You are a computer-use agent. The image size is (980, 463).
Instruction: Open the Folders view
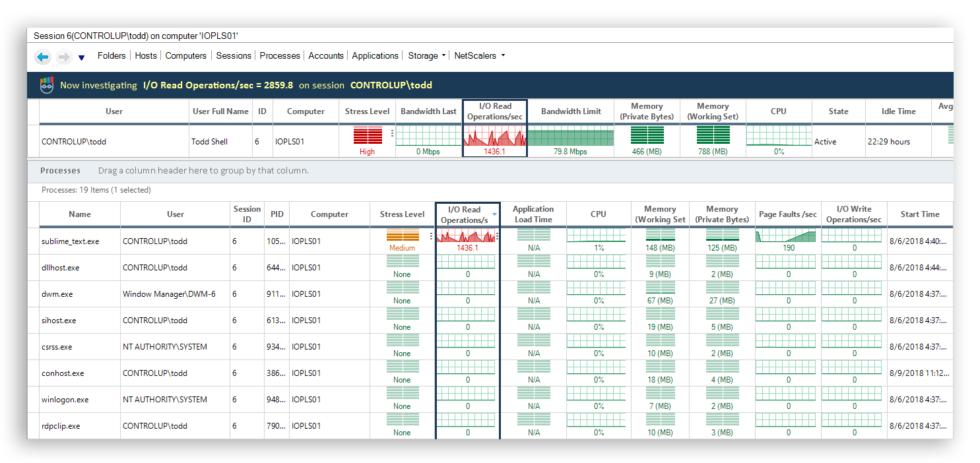coord(112,56)
